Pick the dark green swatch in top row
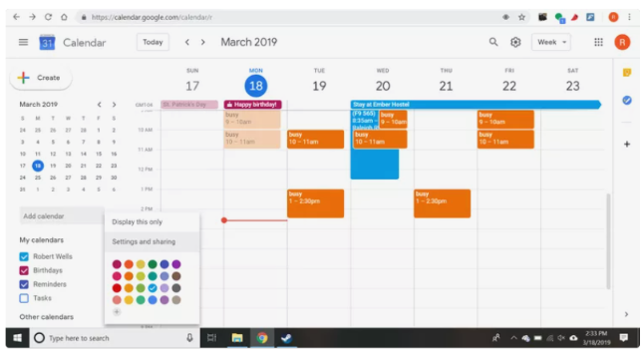This screenshot has width=644, height=362. pyautogui.click(x=153, y=264)
